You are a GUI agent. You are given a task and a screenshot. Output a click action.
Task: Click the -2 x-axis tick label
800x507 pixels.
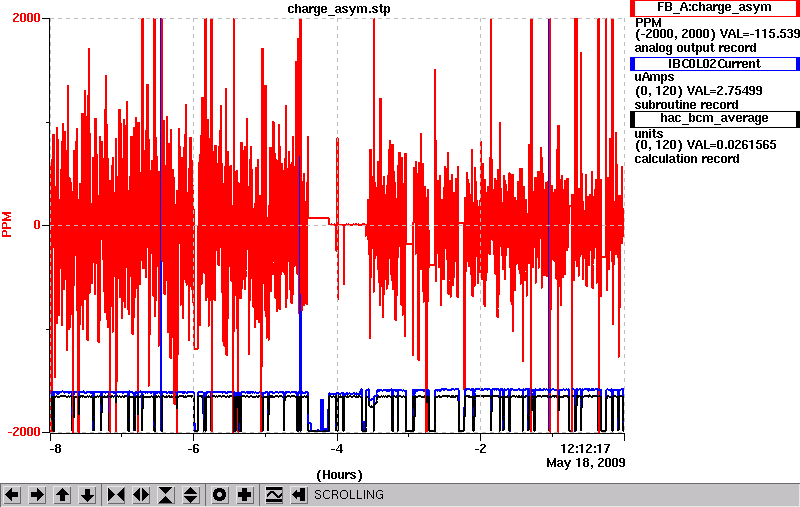coord(480,449)
